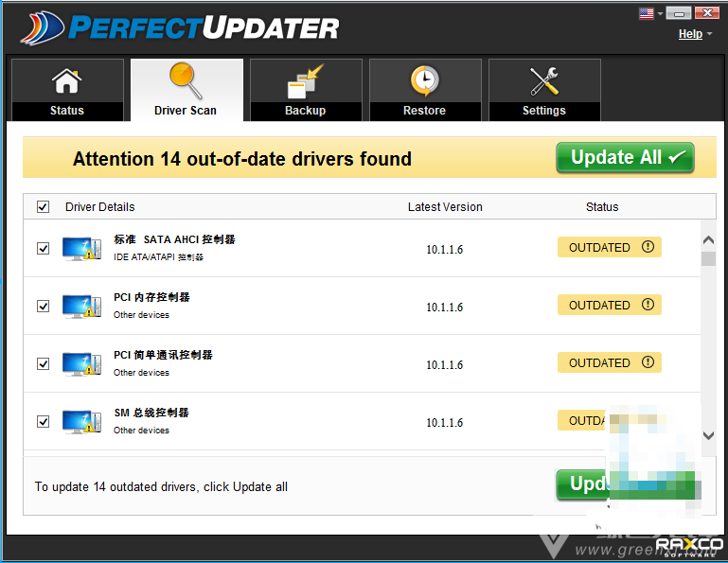Image resolution: width=728 pixels, height=563 pixels.
Task: Click 'To update 14 outdated drivers' message
Action: [161, 486]
